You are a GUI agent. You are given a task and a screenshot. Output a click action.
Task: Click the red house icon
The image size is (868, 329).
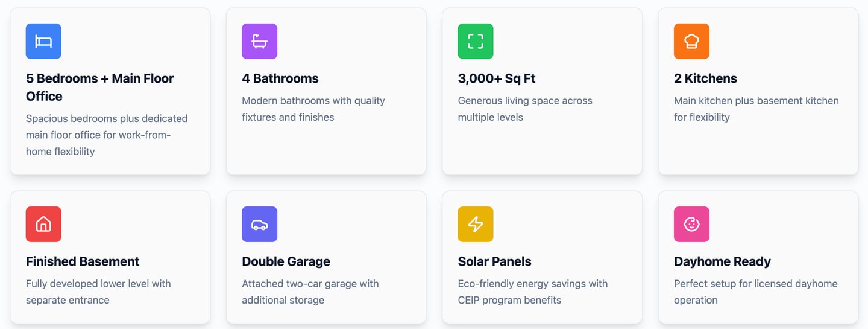pyautogui.click(x=43, y=224)
